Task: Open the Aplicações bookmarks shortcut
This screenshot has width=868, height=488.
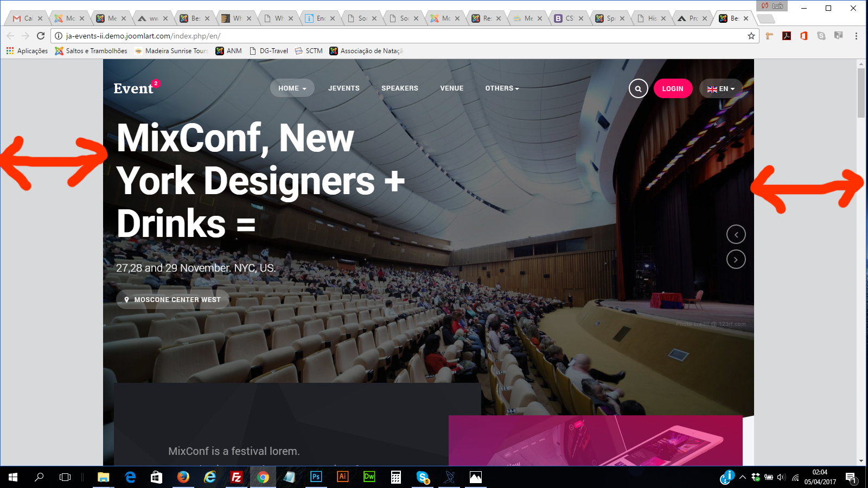Action: (x=27, y=51)
